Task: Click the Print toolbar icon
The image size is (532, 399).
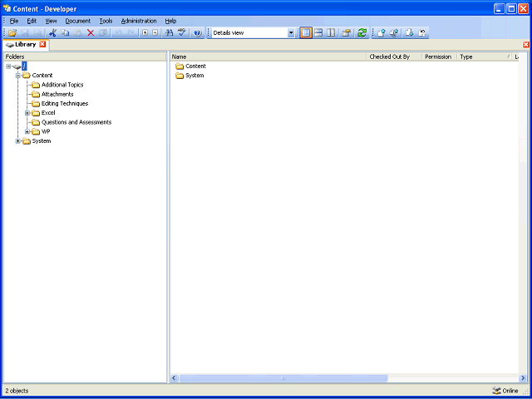Action: [x=37, y=33]
